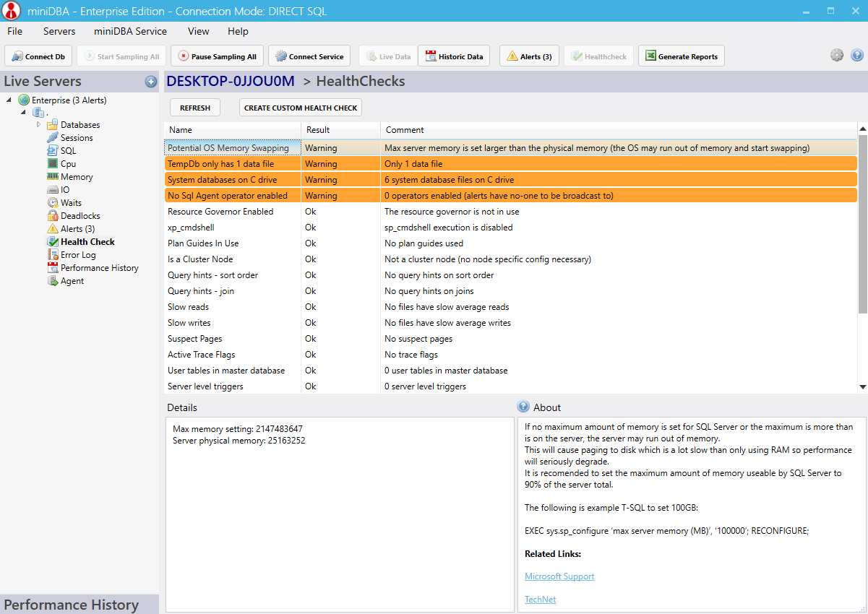
Task: Collapse the Enterprise server group
Action: [x=9, y=100]
